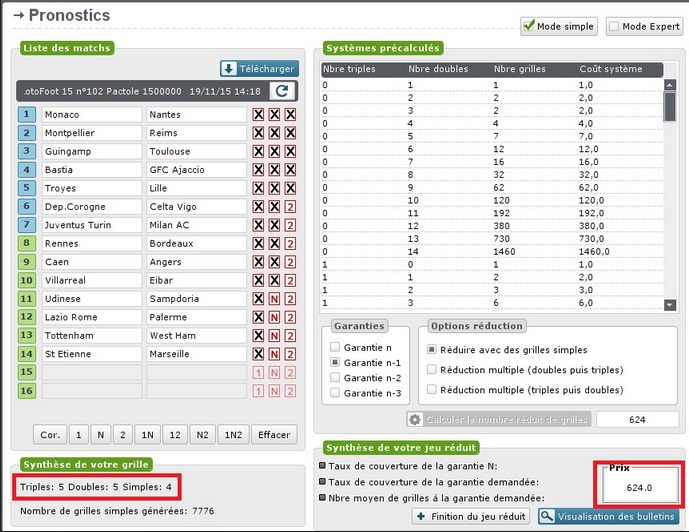Click the Monaco team name field
Viewport: 689px width, 532px height.
(91, 115)
